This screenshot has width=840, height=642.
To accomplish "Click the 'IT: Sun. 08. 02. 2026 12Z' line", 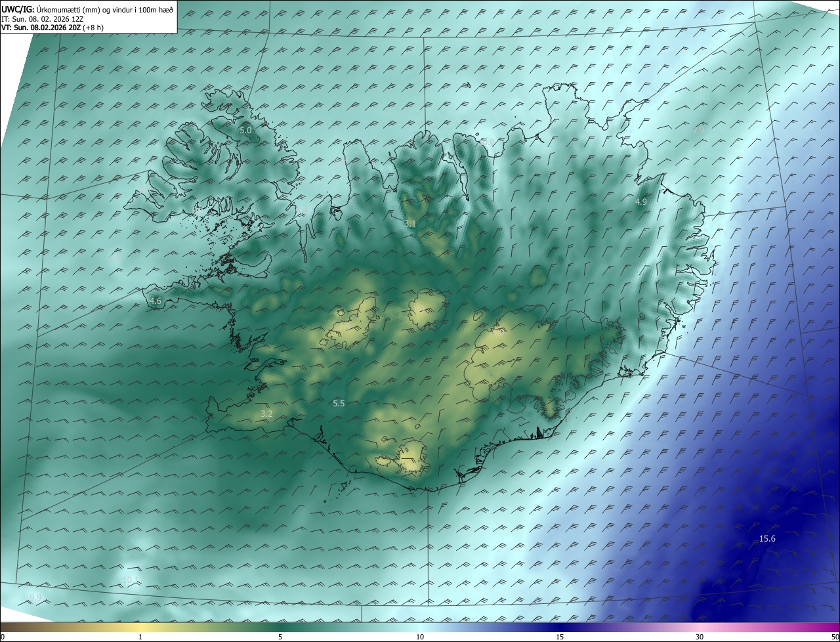I will click(x=42, y=19).
